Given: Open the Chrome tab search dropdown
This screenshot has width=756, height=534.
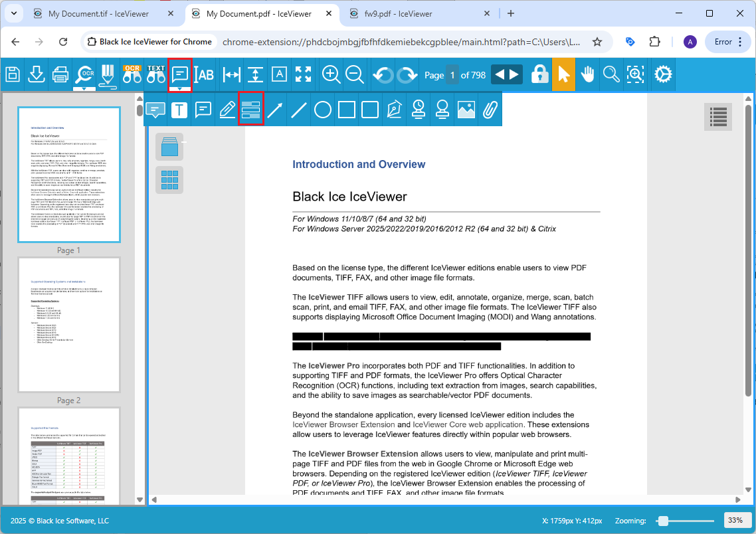Looking at the screenshot, I should [x=13, y=13].
